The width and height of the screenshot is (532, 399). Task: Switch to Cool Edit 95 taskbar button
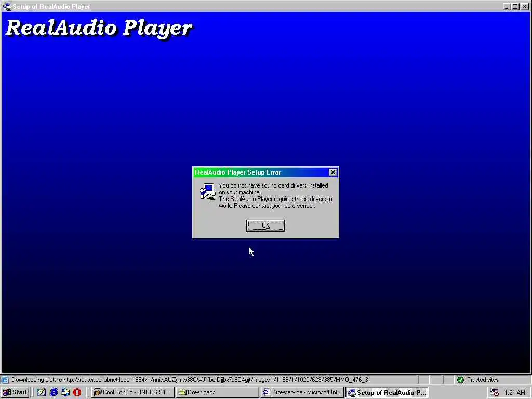[132, 392]
